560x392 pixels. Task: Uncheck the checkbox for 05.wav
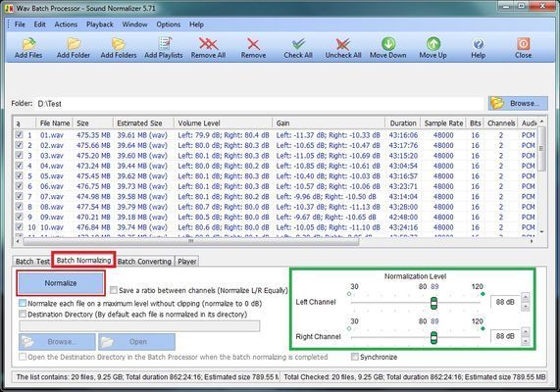tap(19, 175)
